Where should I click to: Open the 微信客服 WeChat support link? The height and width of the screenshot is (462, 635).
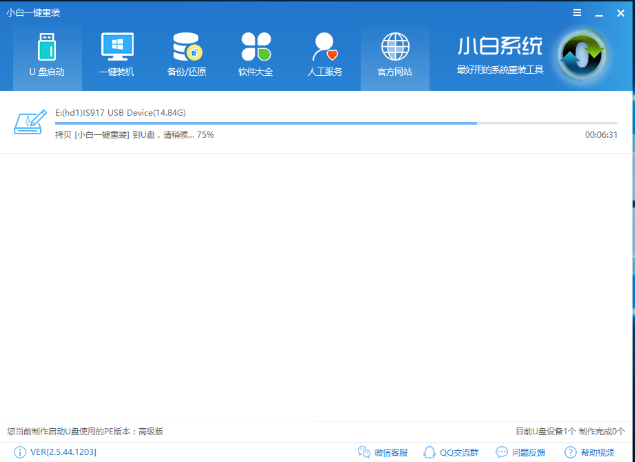point(383,452)
